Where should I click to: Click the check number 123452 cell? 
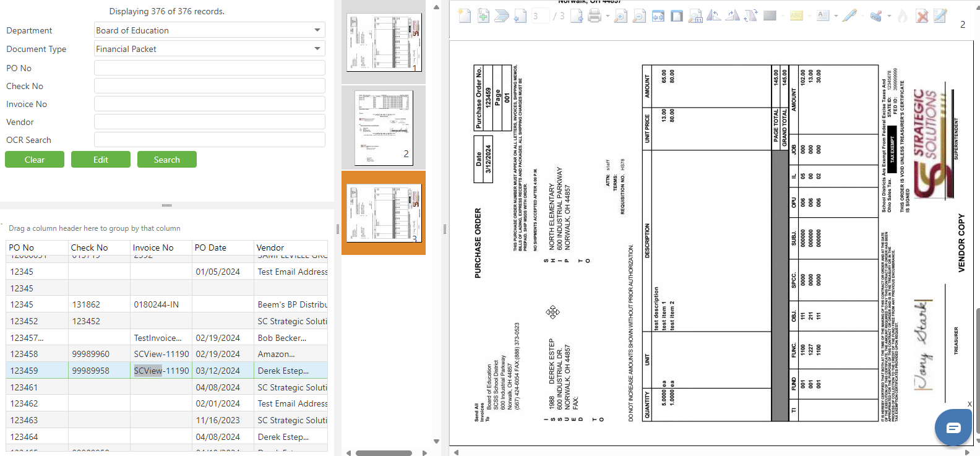(x=99, y=321)
